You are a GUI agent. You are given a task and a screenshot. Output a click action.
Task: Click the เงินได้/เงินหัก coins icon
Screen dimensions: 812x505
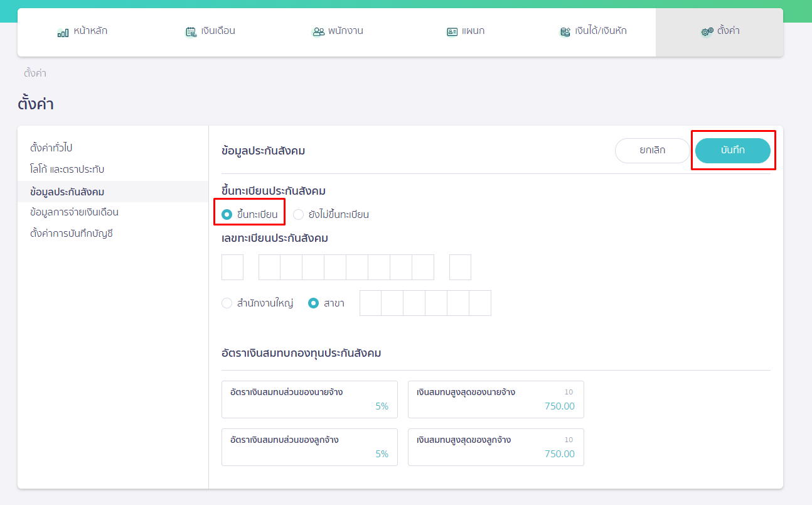[565, 32]
